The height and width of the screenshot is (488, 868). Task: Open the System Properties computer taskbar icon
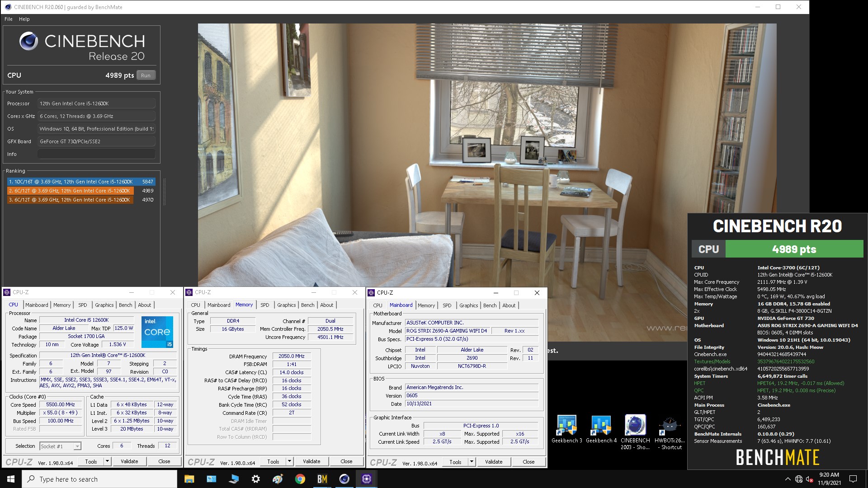pos(234,479)
